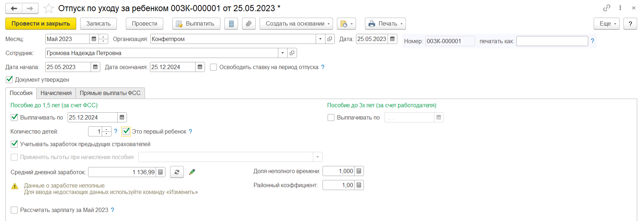Expand the Организация dropdown list
This screenshot has width=644, height=221.
[x=320, y=39]
